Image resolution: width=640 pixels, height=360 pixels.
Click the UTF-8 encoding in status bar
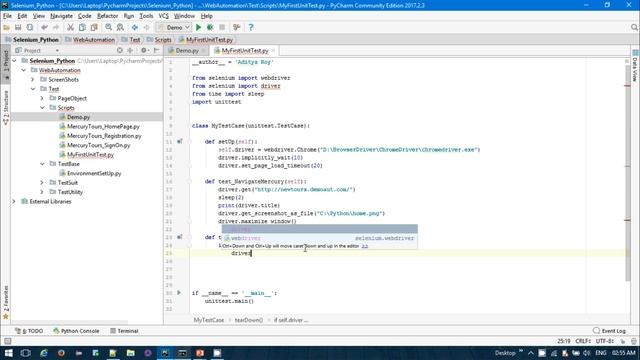(604, 341)
